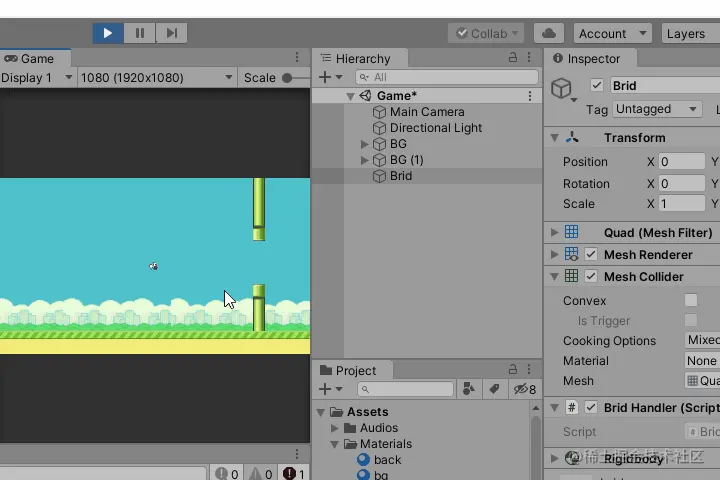Screen dimensions: 720x480
Task: Toggle the Hierarchy panel lock icon
Action: tap(513, 57)
